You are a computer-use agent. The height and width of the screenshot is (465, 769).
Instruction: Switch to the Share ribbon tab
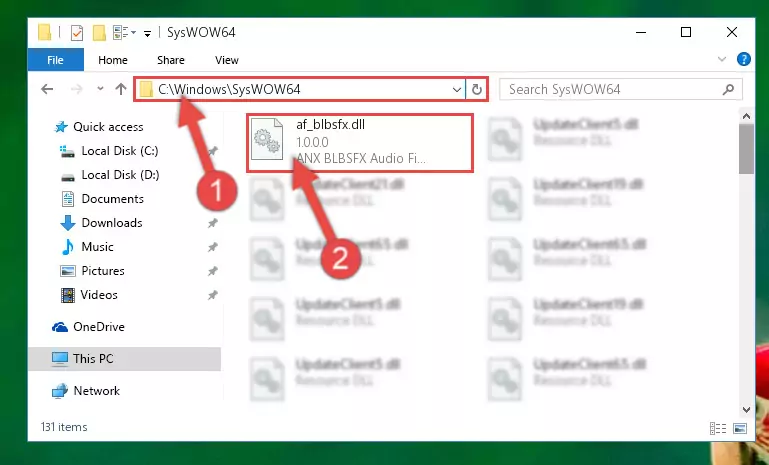[x=171, y=60]
